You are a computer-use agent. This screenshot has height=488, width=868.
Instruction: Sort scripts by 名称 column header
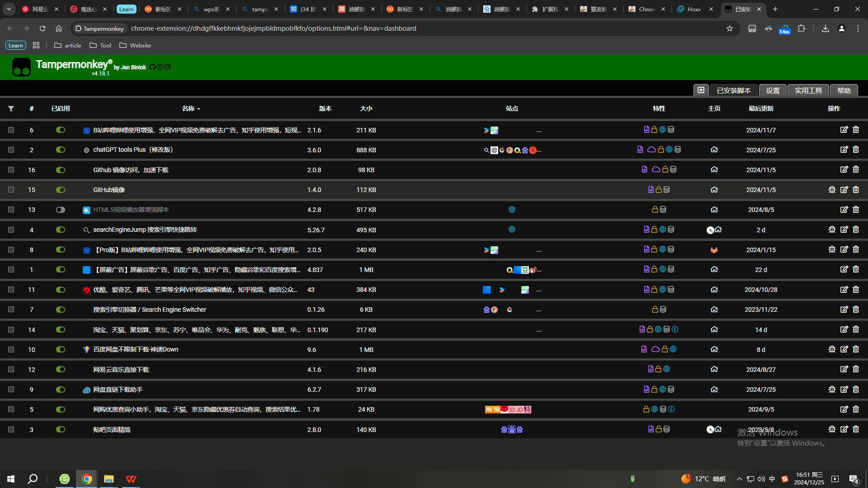coord(189,108)
